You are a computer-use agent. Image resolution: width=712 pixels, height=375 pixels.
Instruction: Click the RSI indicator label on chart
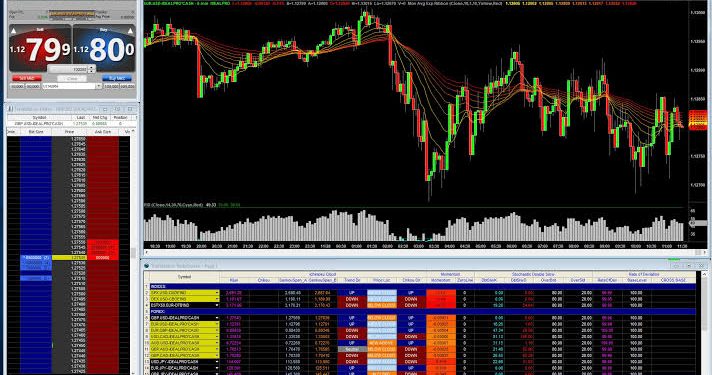[173, 205]
